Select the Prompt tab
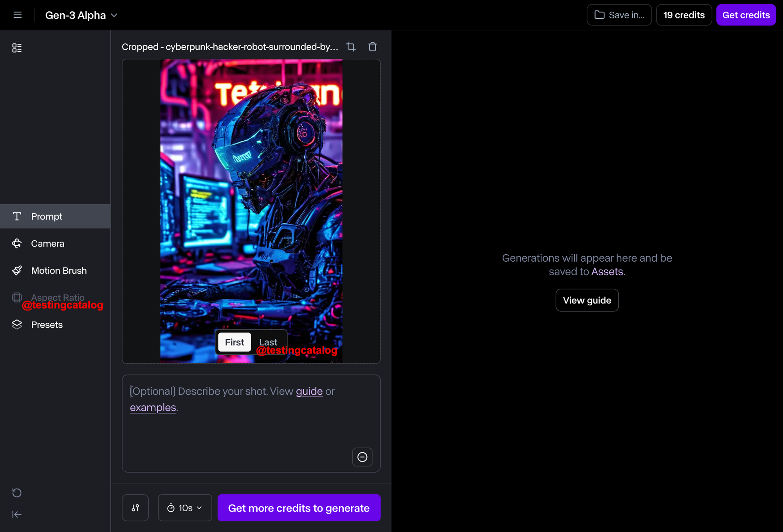The width and height of the screenshot is (783, 532). 47,216
